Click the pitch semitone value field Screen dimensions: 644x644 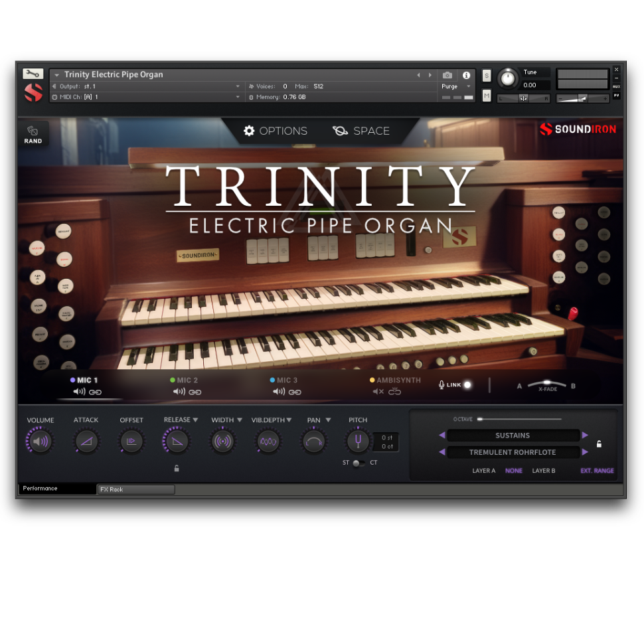click(387, 438)
